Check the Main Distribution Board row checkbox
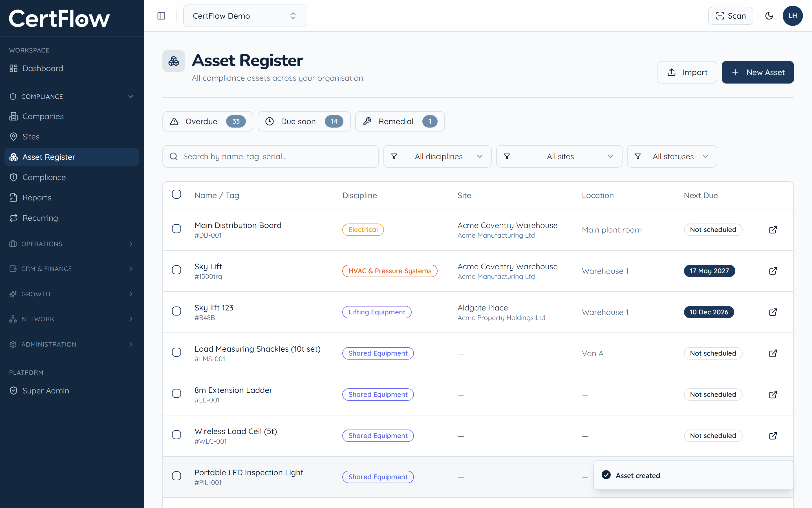This screenshot has height=508, width=812. [176, 229]
